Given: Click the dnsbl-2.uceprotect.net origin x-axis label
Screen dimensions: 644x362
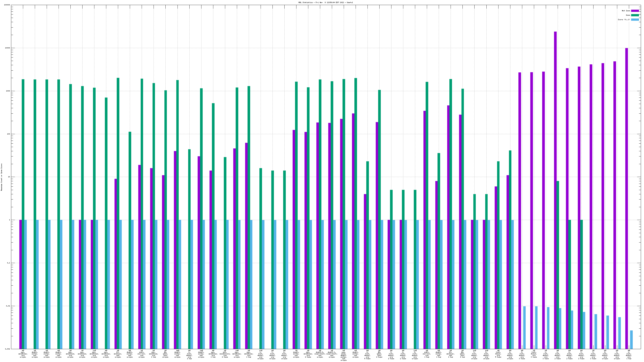Looking at the screenshot, I should click(x=320, y=354).
